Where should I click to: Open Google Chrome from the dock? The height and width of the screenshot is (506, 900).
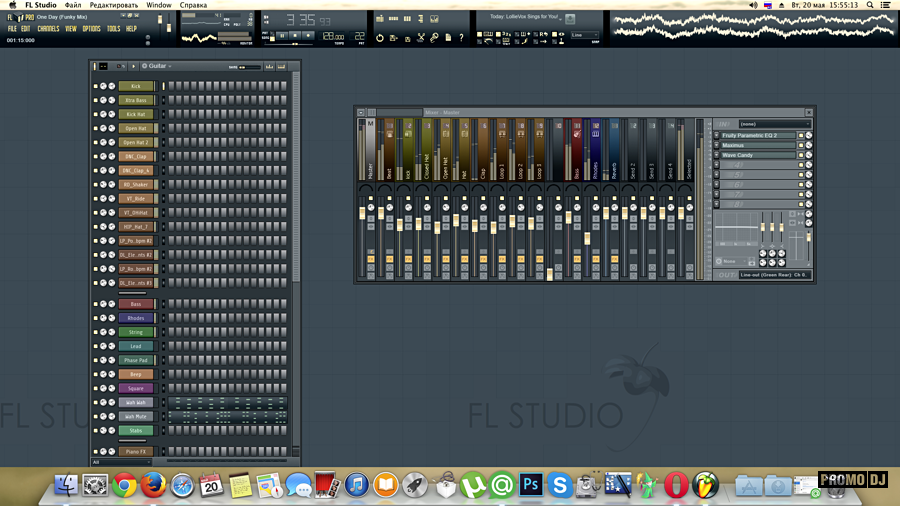coord(124,485)
